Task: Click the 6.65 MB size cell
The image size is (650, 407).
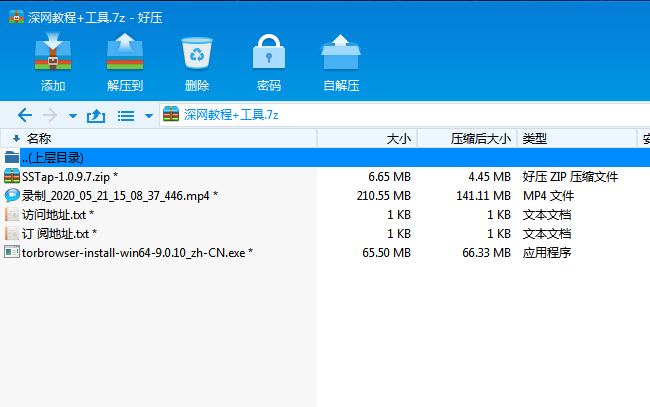Action: coord(389,177)
